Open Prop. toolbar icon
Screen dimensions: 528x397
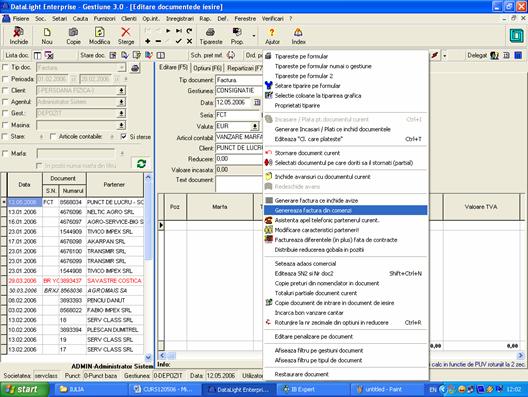pyautogui.click(x=237, y=36)
